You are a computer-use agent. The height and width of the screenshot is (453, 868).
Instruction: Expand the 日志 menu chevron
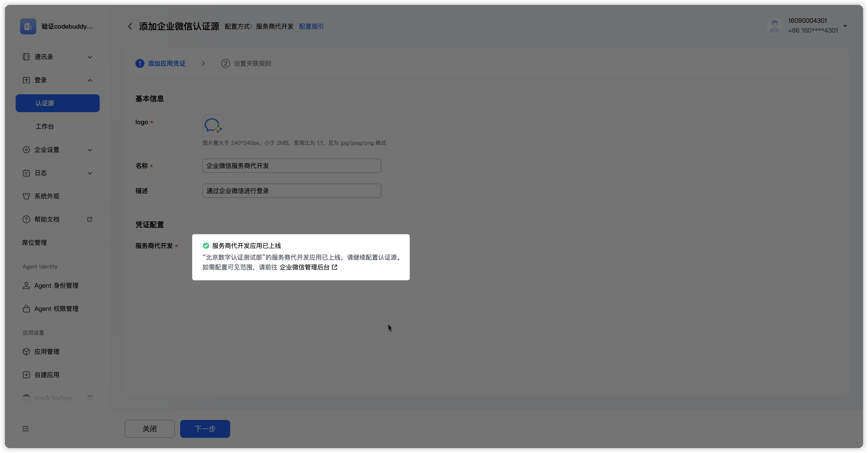[x=90, y=173]
